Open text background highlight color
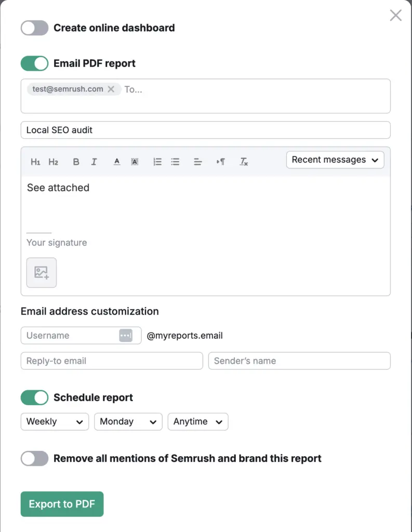412x532 pixels. point(135,162)
